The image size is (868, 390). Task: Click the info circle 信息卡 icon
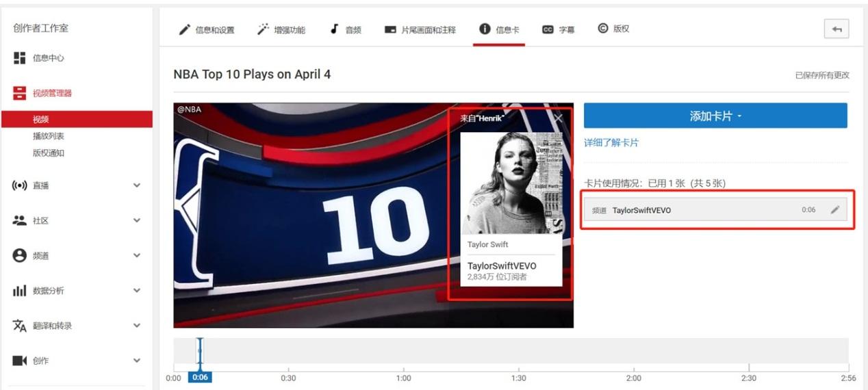[485, 29]
